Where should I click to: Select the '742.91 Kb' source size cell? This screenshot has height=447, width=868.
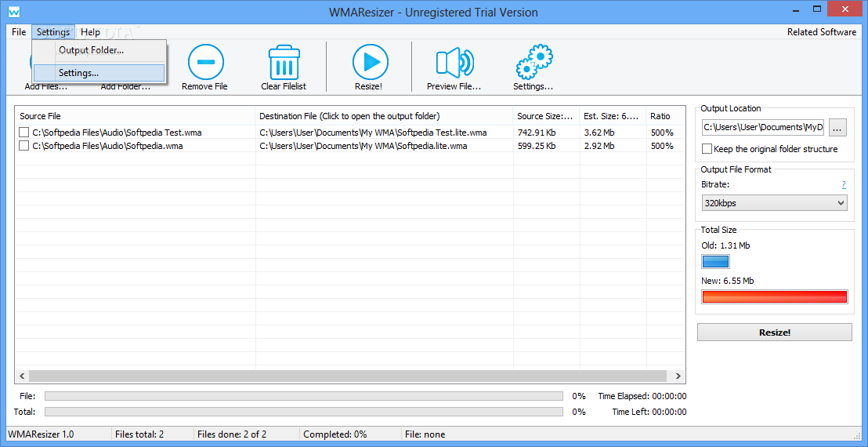537,133
